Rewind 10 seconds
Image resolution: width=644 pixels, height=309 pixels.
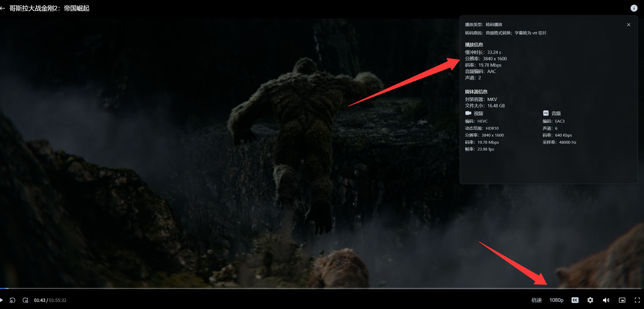coord(12,300)
